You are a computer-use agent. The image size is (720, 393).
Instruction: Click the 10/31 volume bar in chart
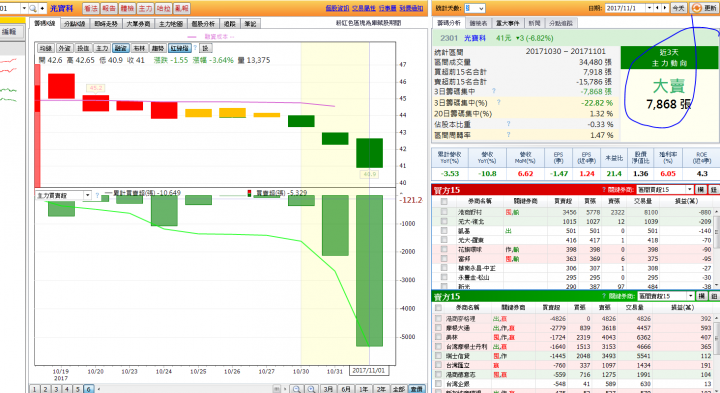tap(335, 225)
